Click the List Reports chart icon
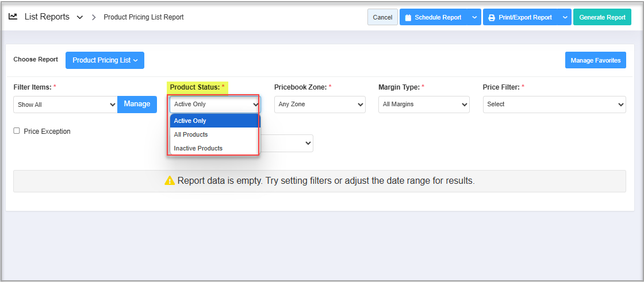644x282 pixels. (x=13, y=17)
